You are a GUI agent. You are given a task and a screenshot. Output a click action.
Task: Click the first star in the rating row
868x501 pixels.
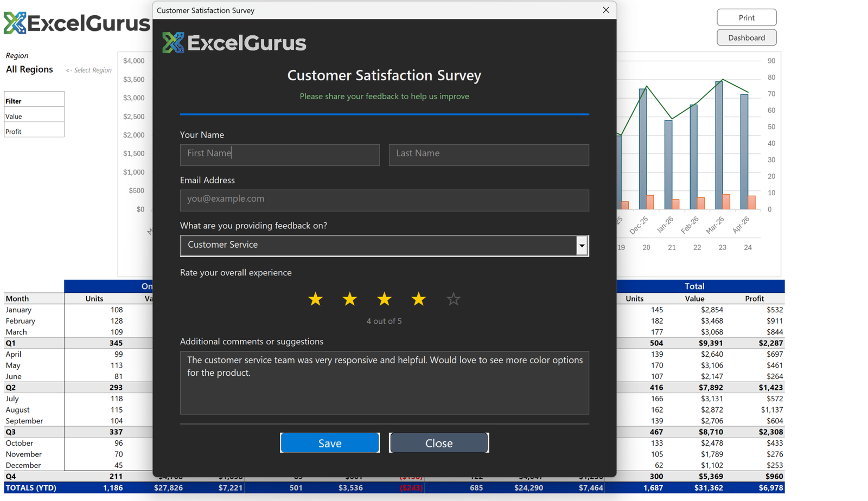coord(315,299)
